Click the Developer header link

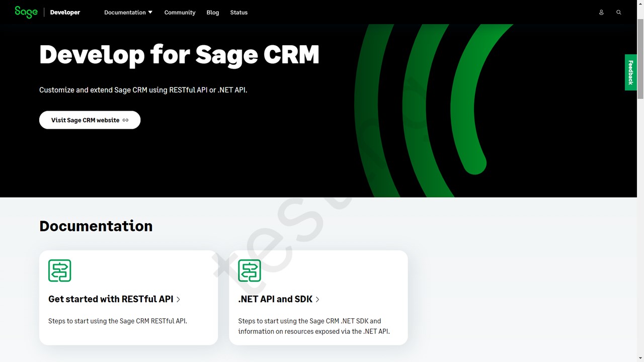click(x=65, y=12)
